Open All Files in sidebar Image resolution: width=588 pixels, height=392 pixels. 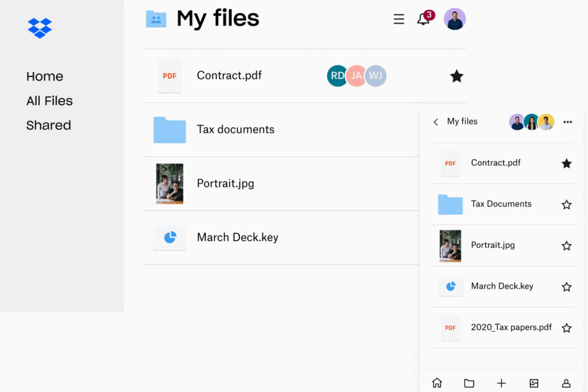pos(50,101)
